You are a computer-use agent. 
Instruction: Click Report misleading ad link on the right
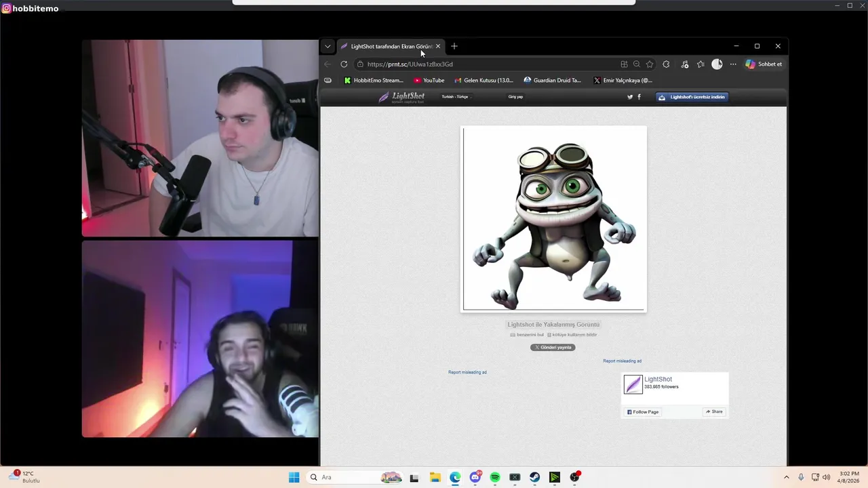[x=622, y=361]
